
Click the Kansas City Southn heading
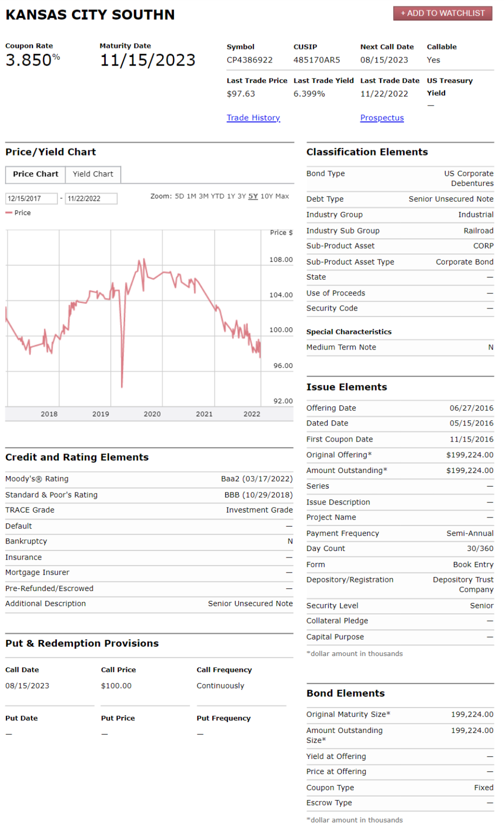pyautogui.click(x=90, y=14)
